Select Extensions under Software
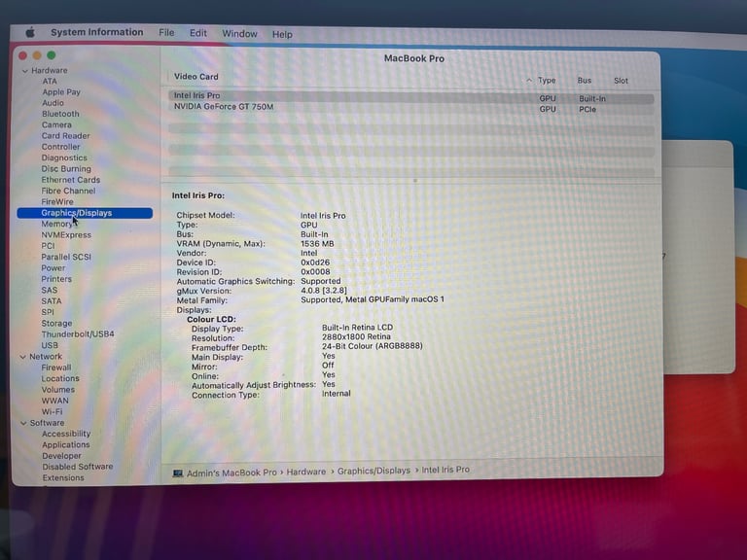 (63, 477)
